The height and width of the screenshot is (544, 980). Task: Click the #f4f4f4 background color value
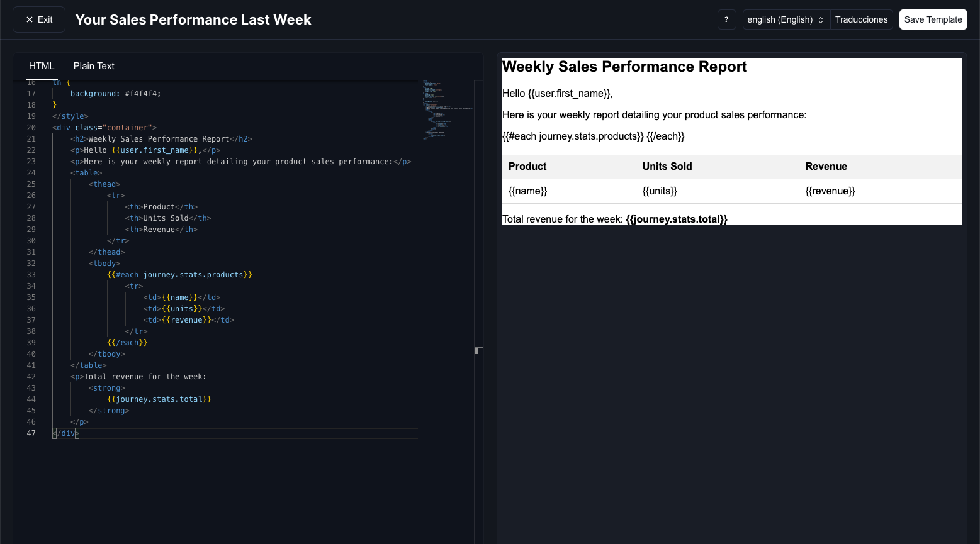(142, 94)
